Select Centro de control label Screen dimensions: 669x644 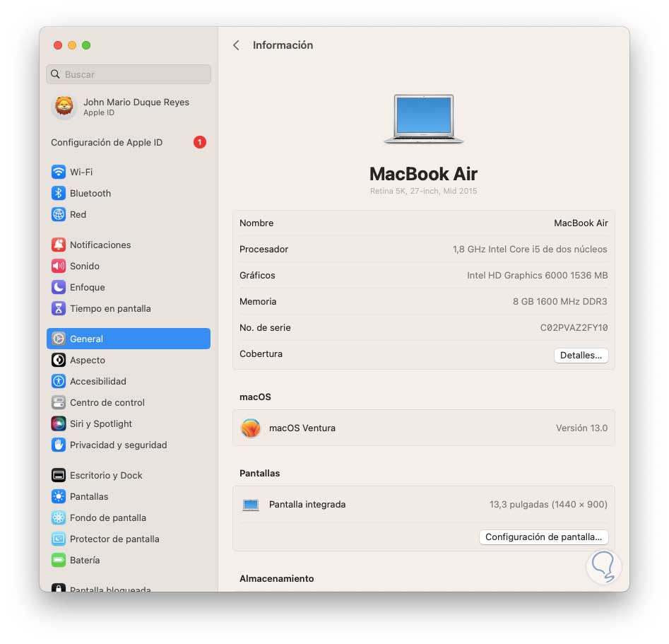107,403
